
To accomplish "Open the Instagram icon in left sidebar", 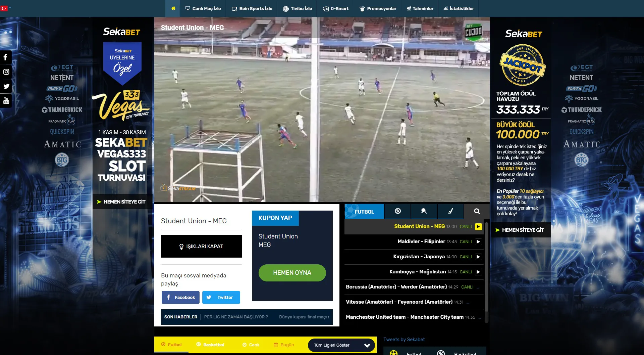I will (x=6, y=72).
